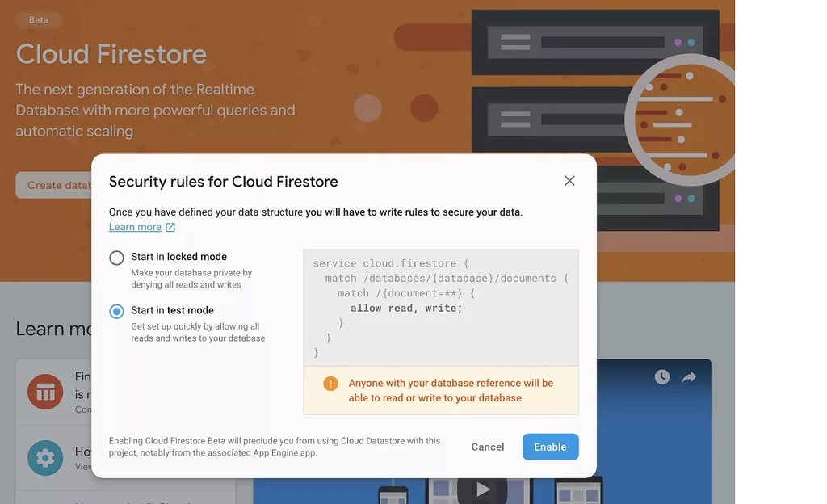
Task: Click the video Watch later clock icon
Action: (x=662, y=376)
